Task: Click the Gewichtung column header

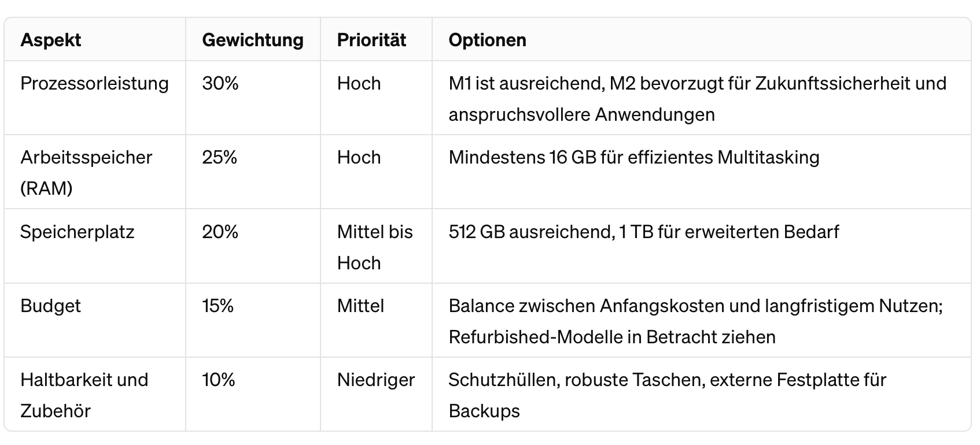Action: (x=253, y=40)
